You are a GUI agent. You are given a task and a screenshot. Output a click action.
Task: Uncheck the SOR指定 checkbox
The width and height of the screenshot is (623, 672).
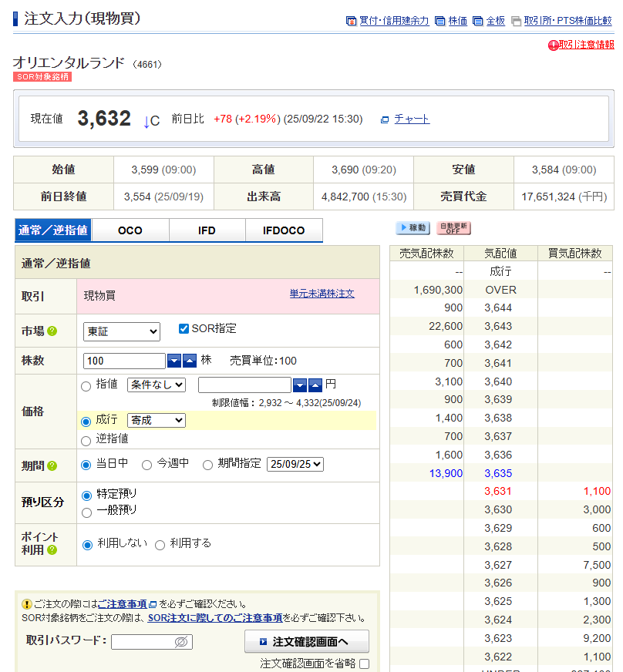pos(184,328)
